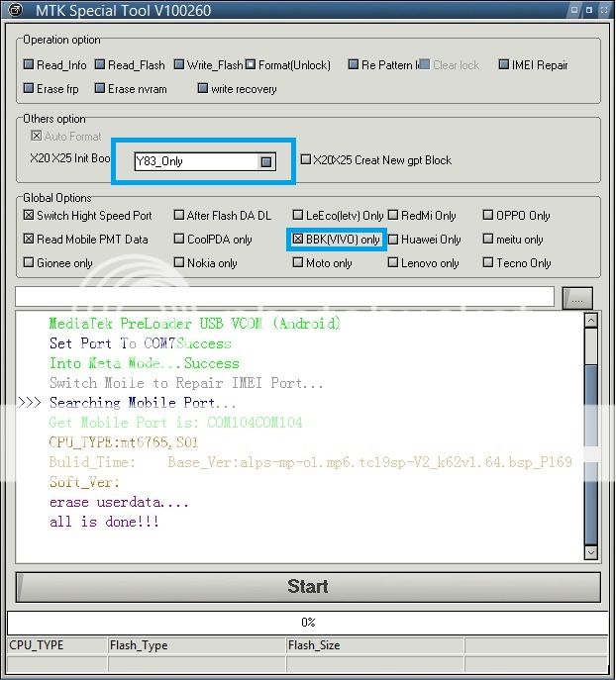
Task: Click the 0% progress bar
Action: tap(307, 623)
